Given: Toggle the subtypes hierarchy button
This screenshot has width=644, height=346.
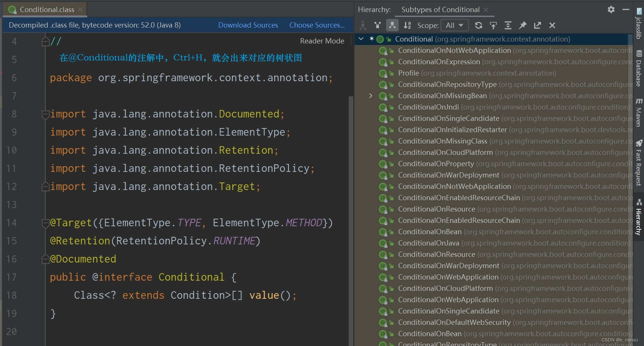Looking at the screenshot, I should pyautogui.click(x=392, y=25).
